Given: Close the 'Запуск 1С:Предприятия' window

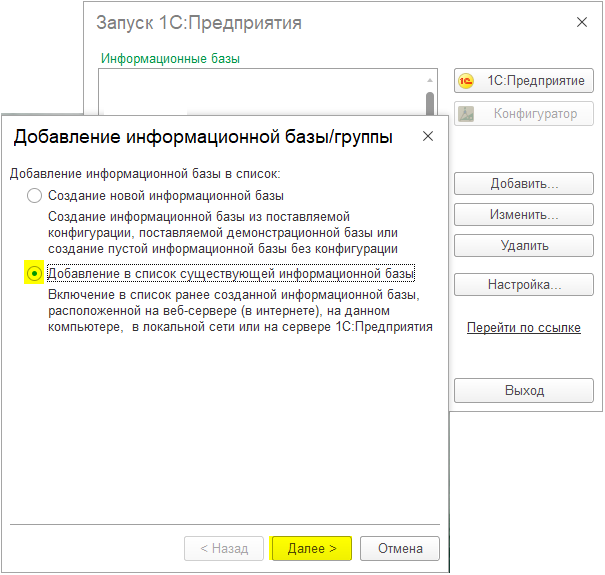Looking at the screenshot, I should point(582,22).
